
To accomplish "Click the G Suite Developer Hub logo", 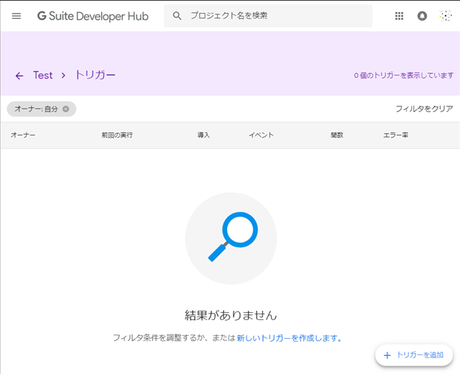I will [93, 16].
